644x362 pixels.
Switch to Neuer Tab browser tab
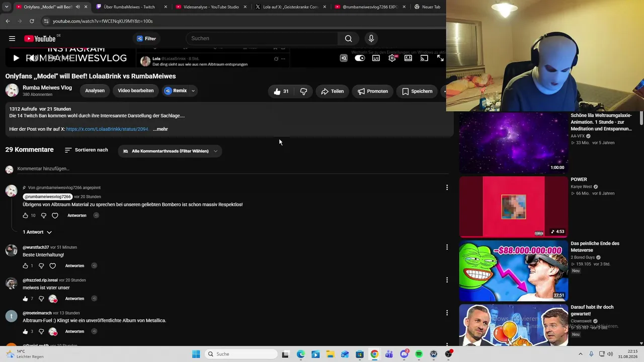click(x=428, y=7)
